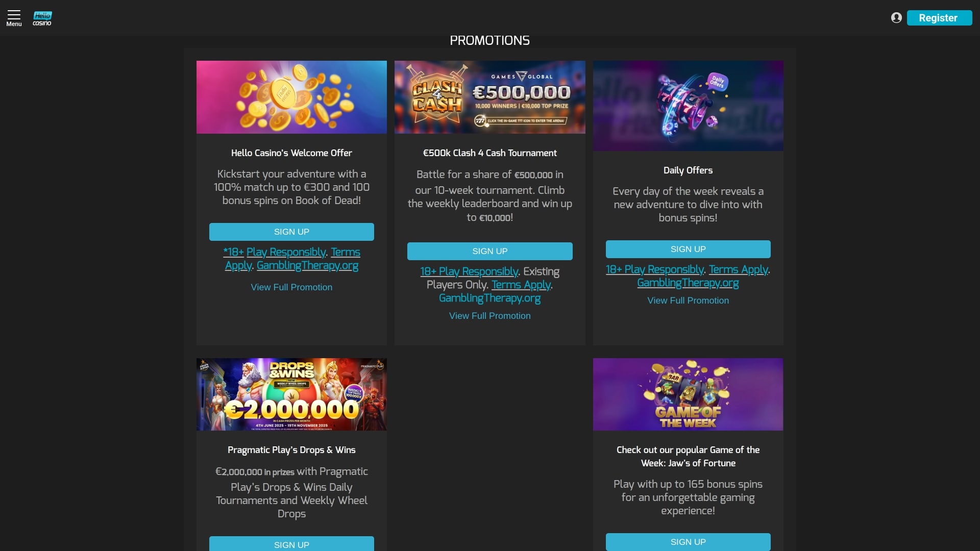The height and width of the screenshot is (551, 980).
Task: Click SIGN UP for Pragmatic Play's Drops & Wins
Action: pos(291,544)
